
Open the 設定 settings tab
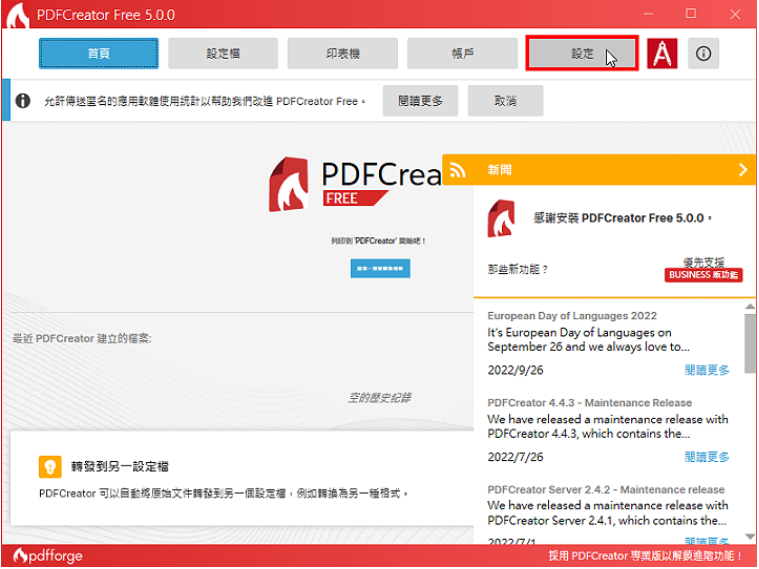pos(582,53)
